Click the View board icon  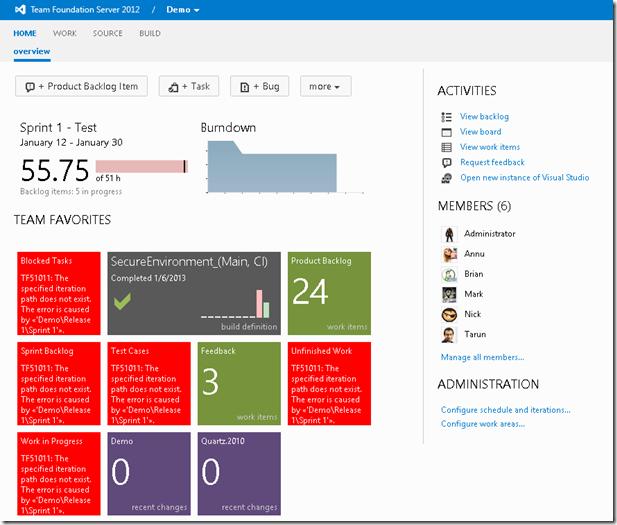[446, 132]
